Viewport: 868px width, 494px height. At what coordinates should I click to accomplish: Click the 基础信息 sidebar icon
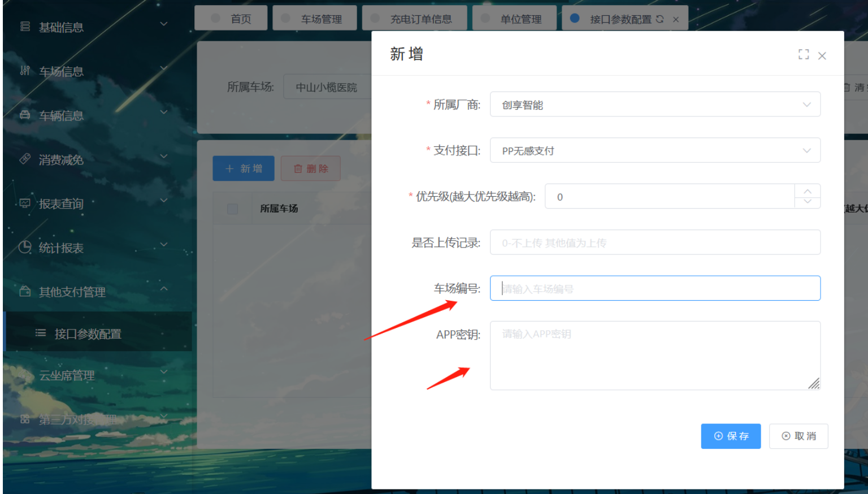coord(25,26)
